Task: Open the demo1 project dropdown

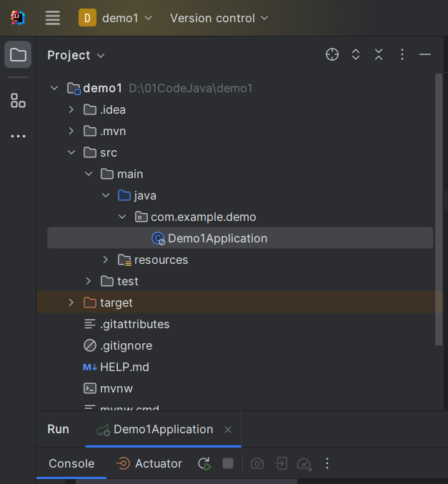Action: 116,18
